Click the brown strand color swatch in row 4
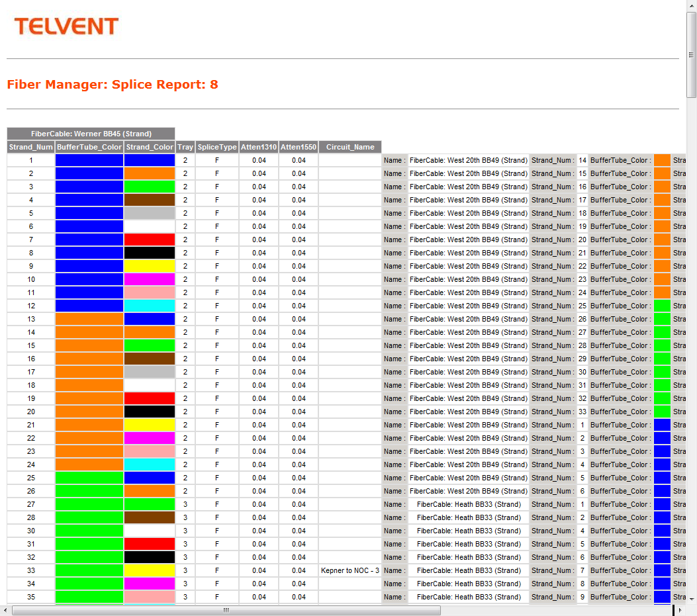This screenshot has height=616, width=697. (150, 200)
